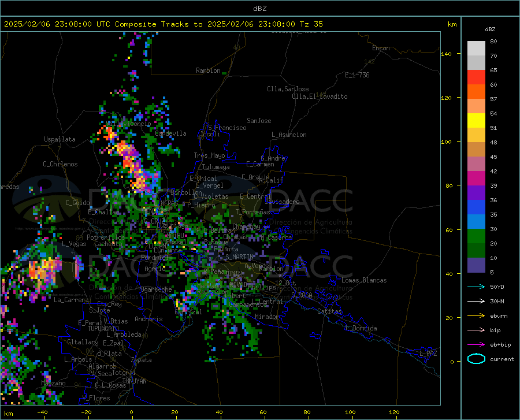This screenshot has height=420, width=520.
Task: Click the 140 tick on right km axis
Action: (447, 54)
